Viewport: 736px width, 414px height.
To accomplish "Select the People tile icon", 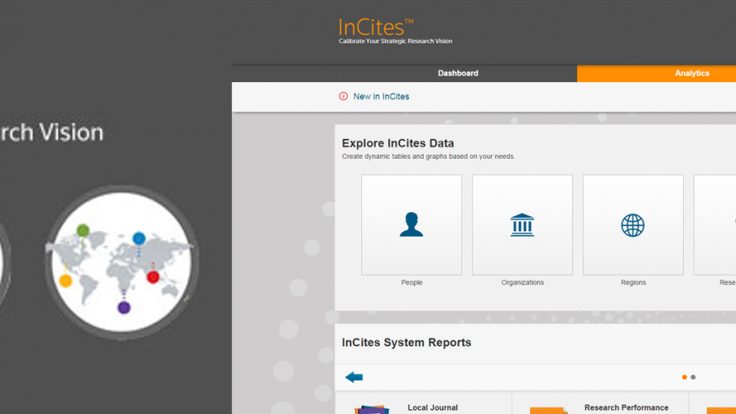I will [x=411, y=225].
